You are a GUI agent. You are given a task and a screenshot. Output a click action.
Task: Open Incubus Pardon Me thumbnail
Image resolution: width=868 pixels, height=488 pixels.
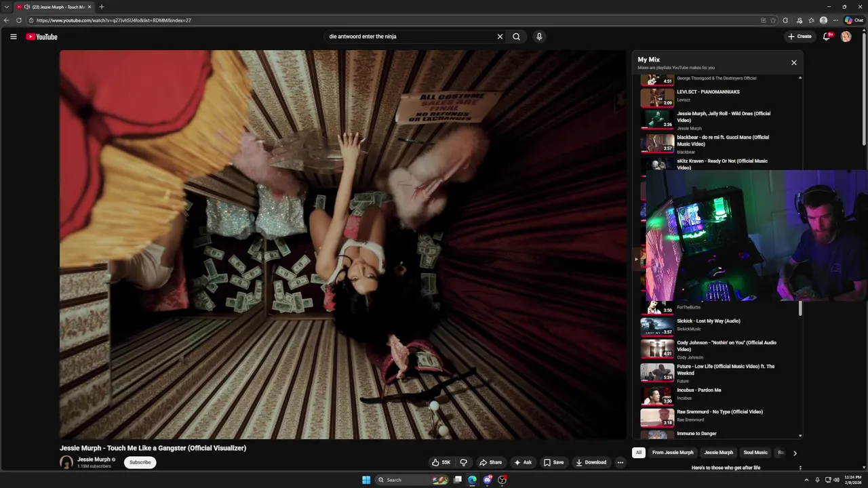tap(657, 396)
